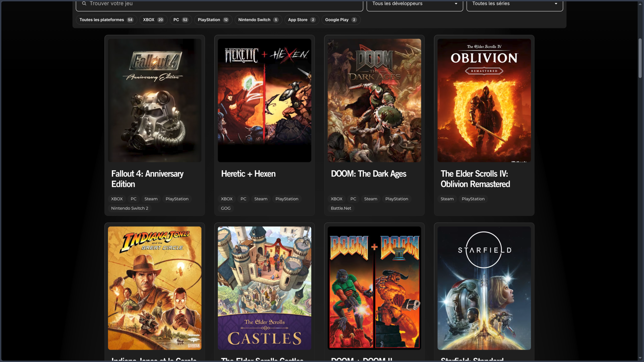Viewport: 644px width, 362px height.
Task: Open the Starfield cover art
Action: click(484, 288)
